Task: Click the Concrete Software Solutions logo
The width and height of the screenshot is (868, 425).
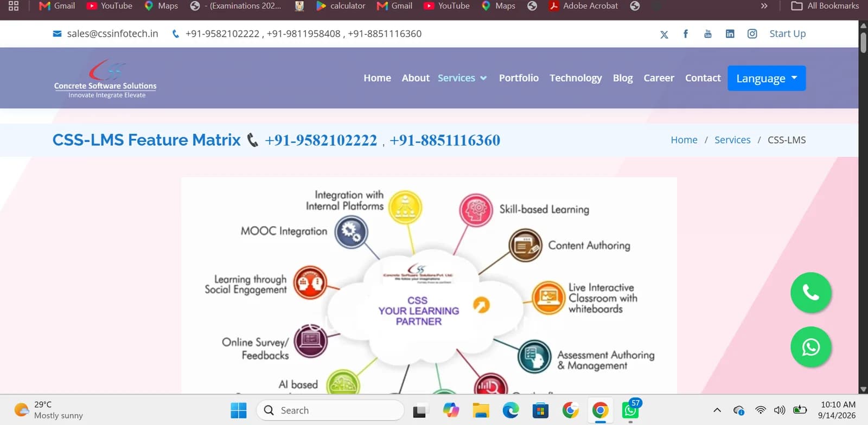Action: 105,79
